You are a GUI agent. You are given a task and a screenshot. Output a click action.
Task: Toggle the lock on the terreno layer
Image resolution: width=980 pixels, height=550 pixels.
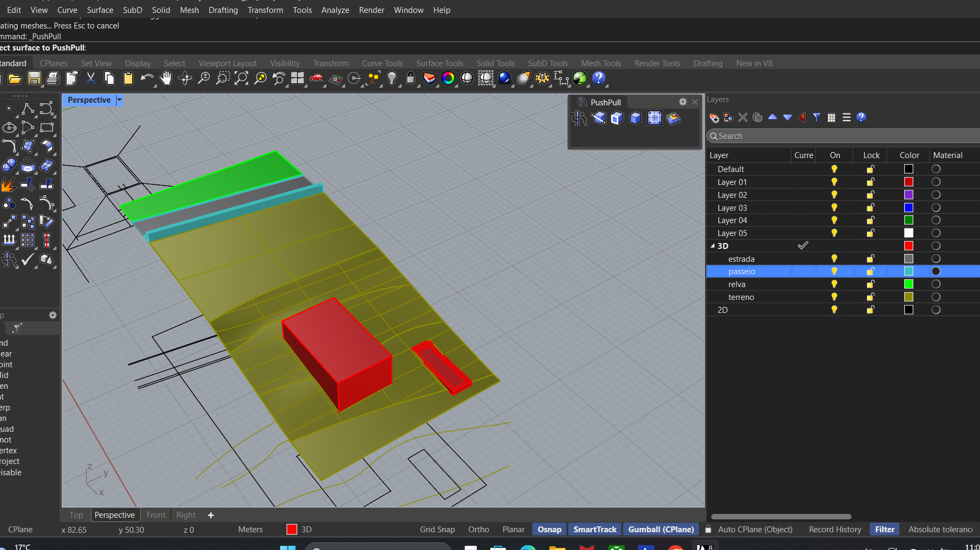point(870,297)
